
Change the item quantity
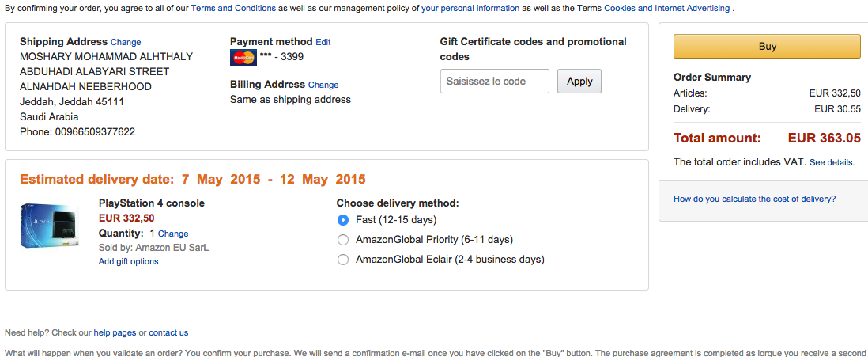coord(173,234)
